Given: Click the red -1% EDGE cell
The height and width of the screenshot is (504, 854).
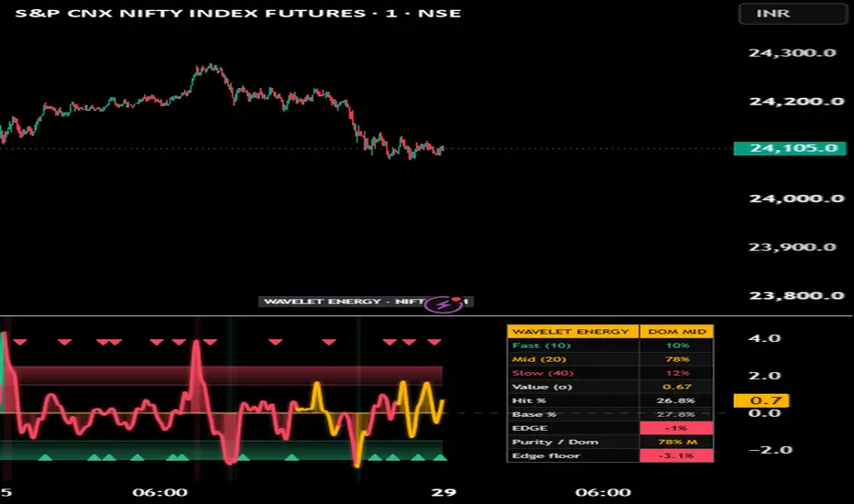Looking at the screenshot, I should click(677, 428).
